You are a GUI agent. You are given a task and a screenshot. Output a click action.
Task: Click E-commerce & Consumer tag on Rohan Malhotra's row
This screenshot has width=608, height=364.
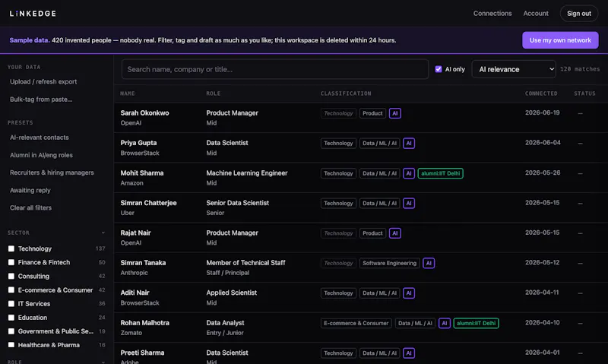[356, 323]
